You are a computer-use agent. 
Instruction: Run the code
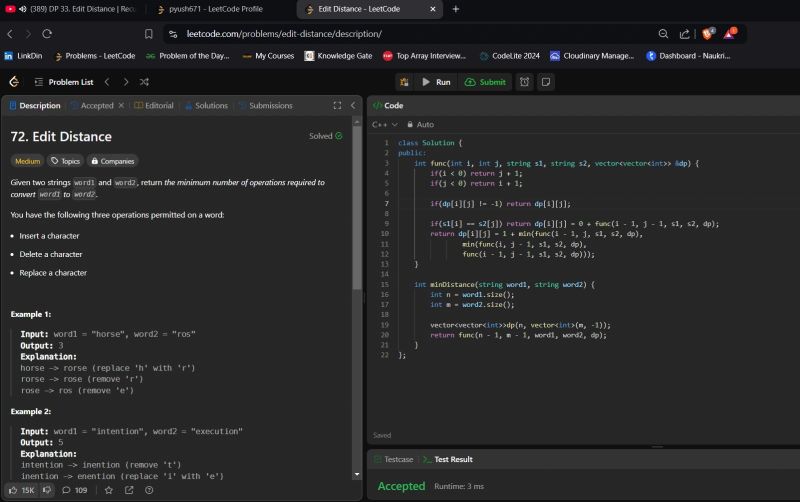pyautogui.click(x=436, y=82)
